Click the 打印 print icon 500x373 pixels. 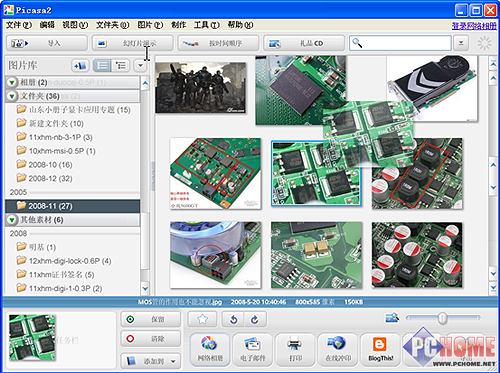pyautogui.click(x=295, y=349)
